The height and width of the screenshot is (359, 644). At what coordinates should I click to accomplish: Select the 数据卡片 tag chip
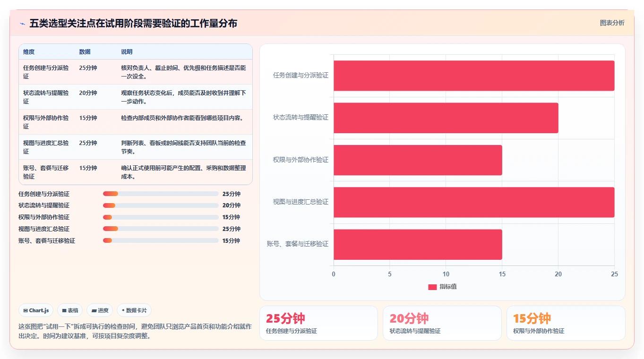[x=134, y=310]
